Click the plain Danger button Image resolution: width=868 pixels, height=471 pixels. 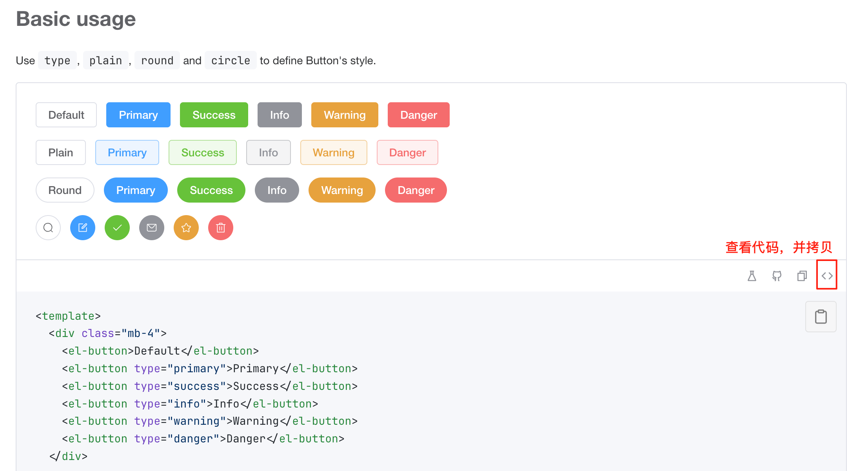407,152
